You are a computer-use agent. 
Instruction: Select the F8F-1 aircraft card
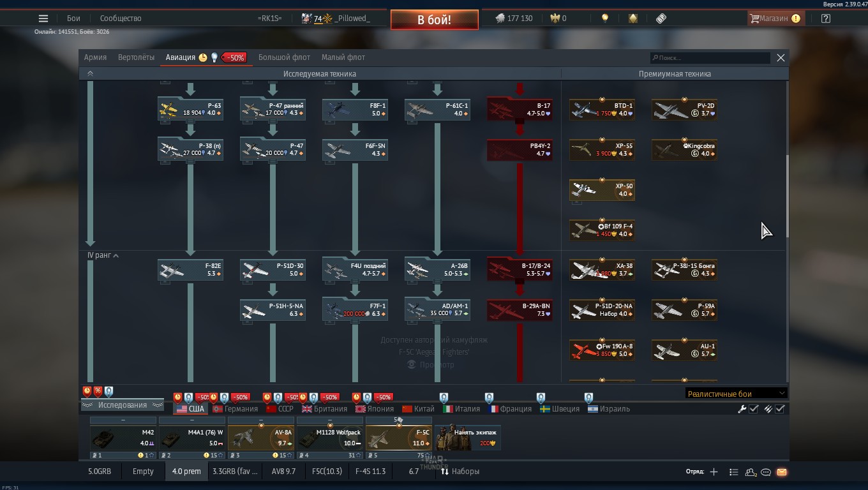355,109
